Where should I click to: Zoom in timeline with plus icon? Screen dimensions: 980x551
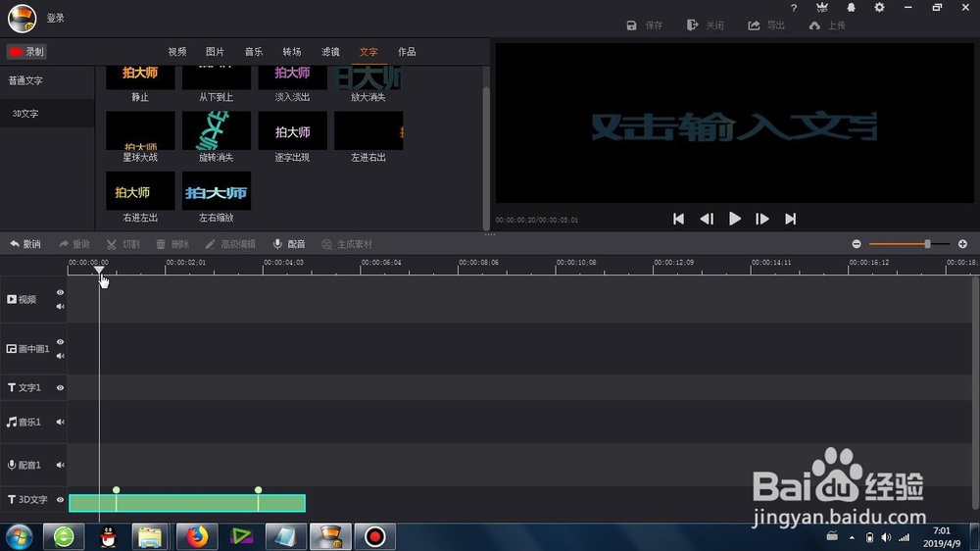962,244
